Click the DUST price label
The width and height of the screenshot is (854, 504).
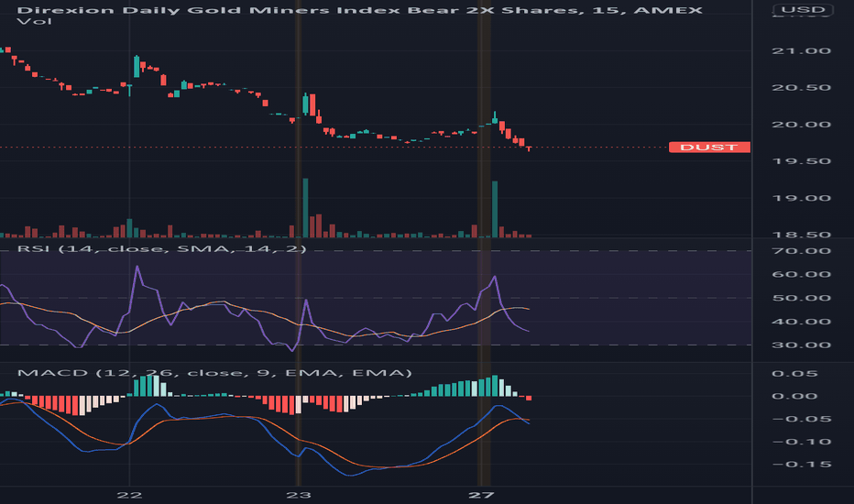tap(709, 148)
